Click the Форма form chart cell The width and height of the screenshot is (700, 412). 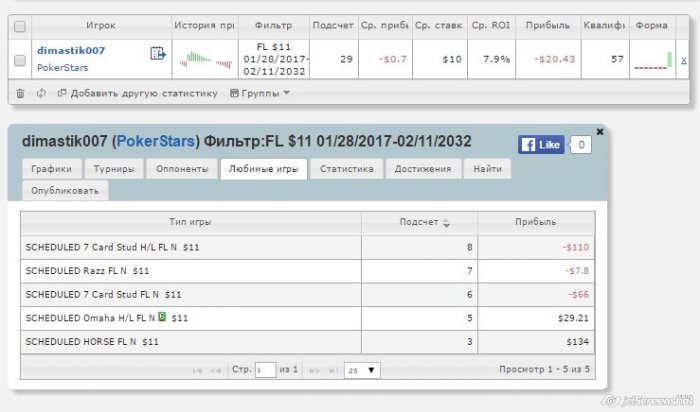653,59
